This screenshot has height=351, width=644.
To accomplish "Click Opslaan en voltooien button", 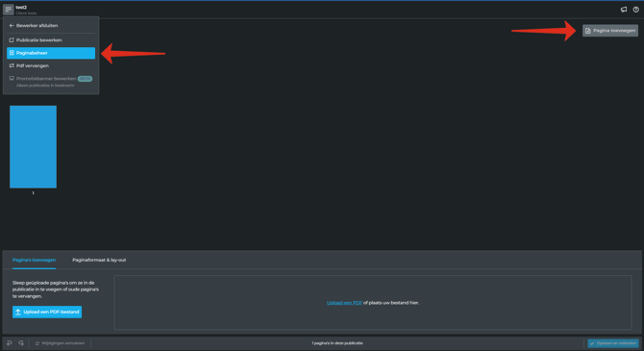I will click(613, 343).
